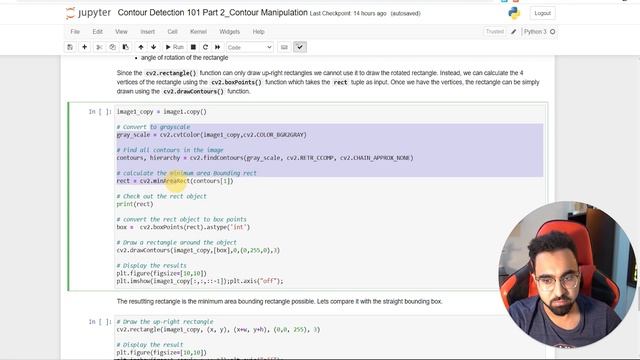
Task: Restart kernel and run all cells icon
Action: (x=218, y=47)
